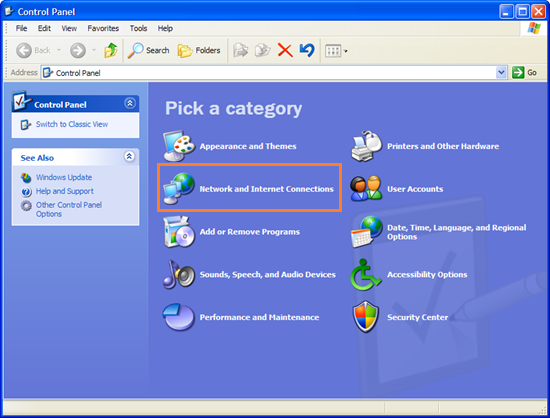This screenshot has width=550, height=418.
Task: Open the Edit menu
Action: [x=44, y=28]
